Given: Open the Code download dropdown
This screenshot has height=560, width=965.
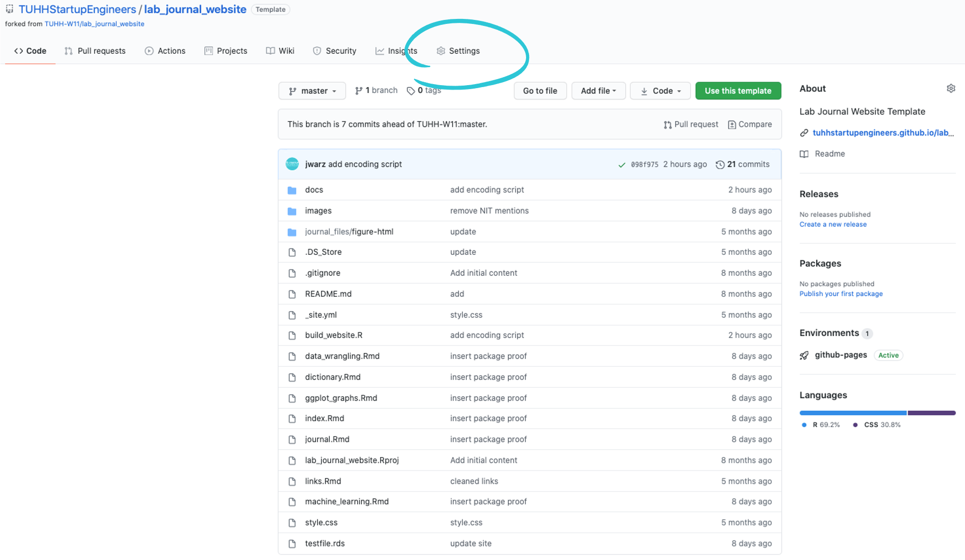Looking at the screenshot, I should click(660, 91).
